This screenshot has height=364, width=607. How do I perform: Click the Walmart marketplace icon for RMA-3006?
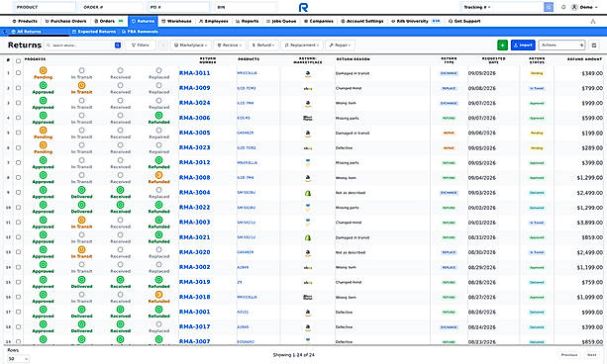point(308,119)
